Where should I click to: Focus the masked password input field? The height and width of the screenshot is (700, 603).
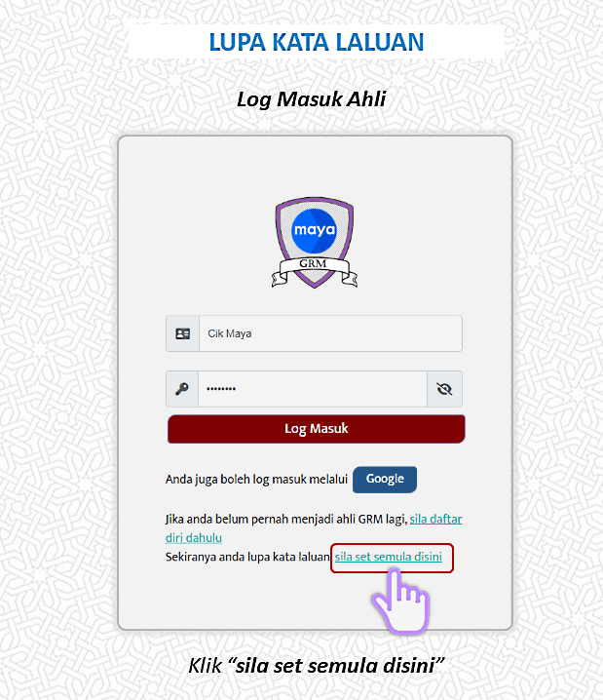click(x=313, y=389)
